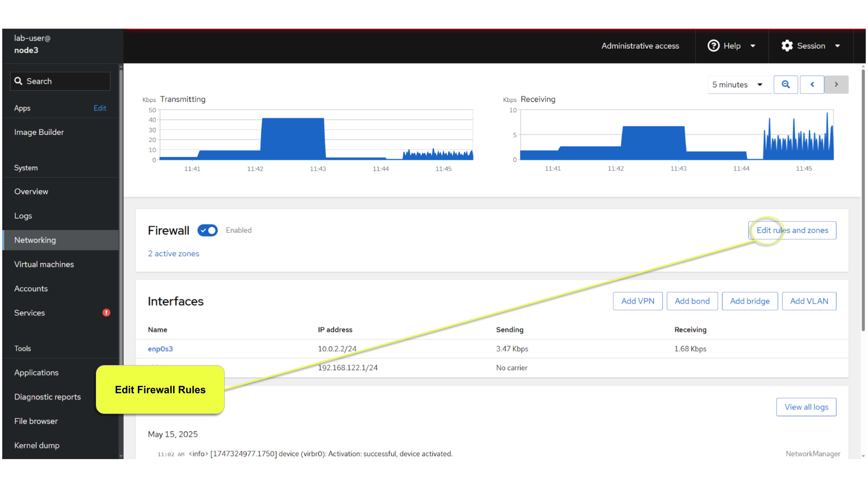868x488 pixels.
Task: Click the Add bridge button
Action: (x=750, y=301)
